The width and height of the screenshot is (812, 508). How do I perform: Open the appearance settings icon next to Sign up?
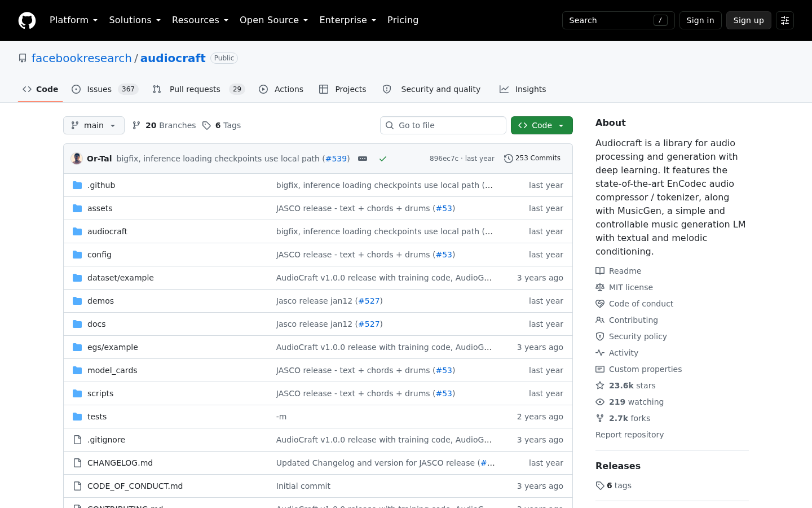click(785, 20)
